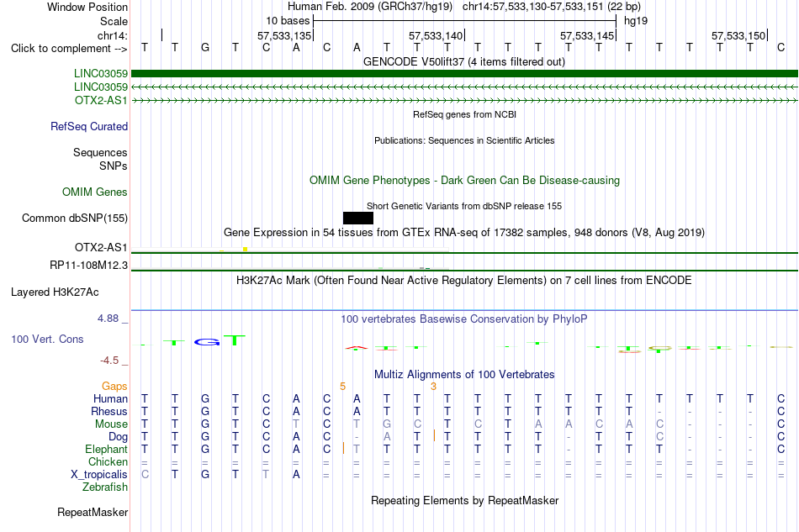
Task: Open 'Publications: Sequences in Scientific Articles' title
Action: click(464, 140)
